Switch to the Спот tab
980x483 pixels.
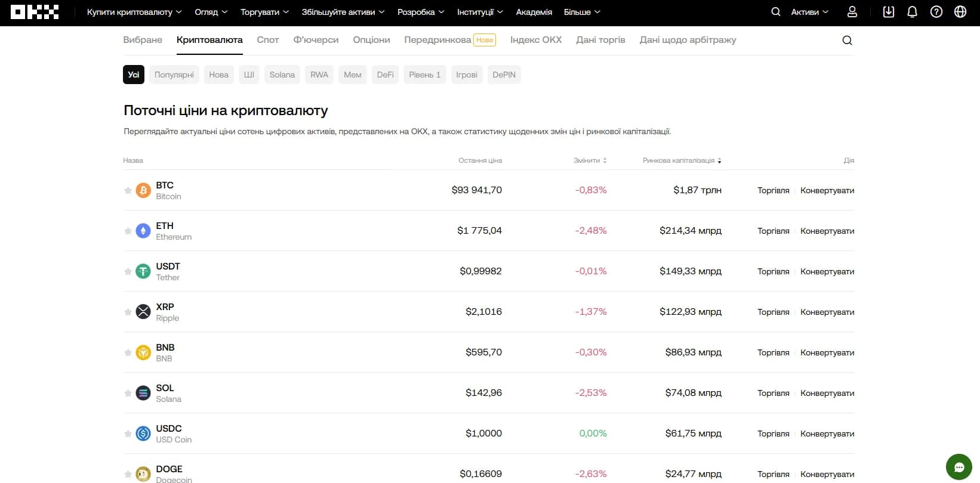[x=268, y=40]
